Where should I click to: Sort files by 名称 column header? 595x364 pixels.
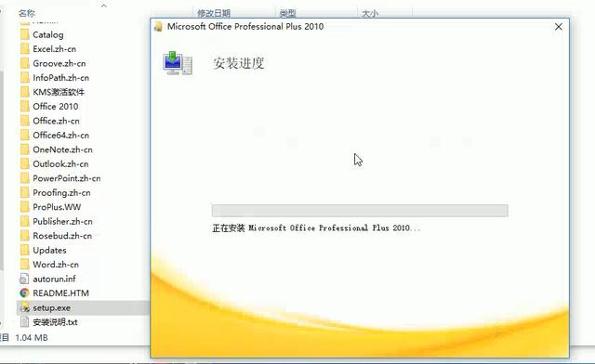pos(27,13)
